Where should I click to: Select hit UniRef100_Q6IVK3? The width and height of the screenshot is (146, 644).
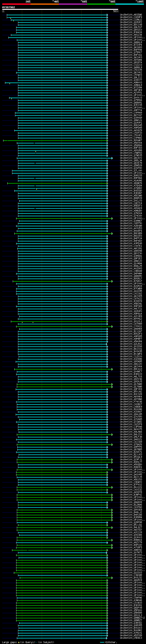tap(131, 58)
